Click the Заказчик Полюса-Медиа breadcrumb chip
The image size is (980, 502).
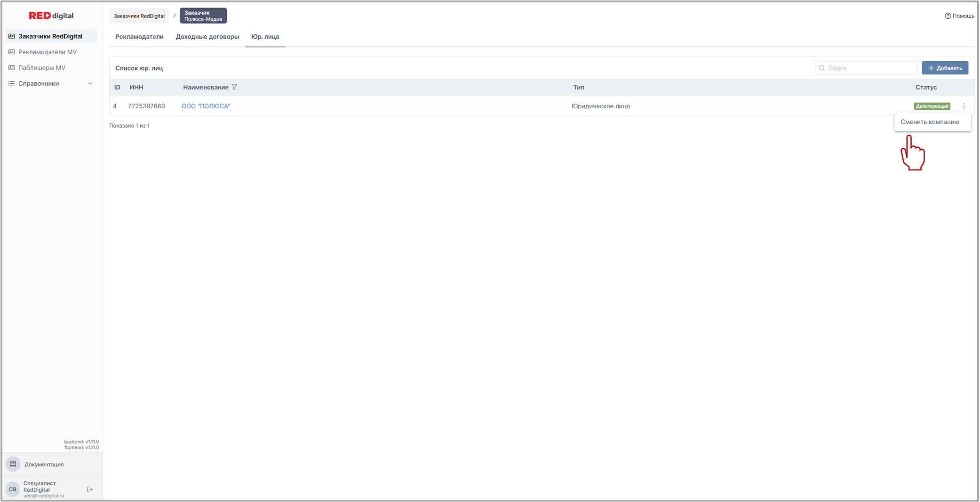(203, 16)
